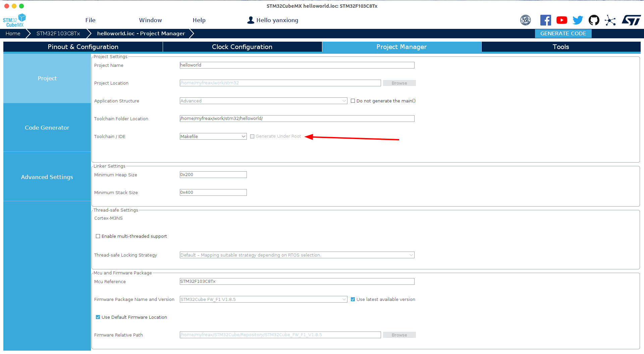Click the Cortex-M3NS text
The height and width of the screenshot is (354, 644).
[x=108, y=218]
